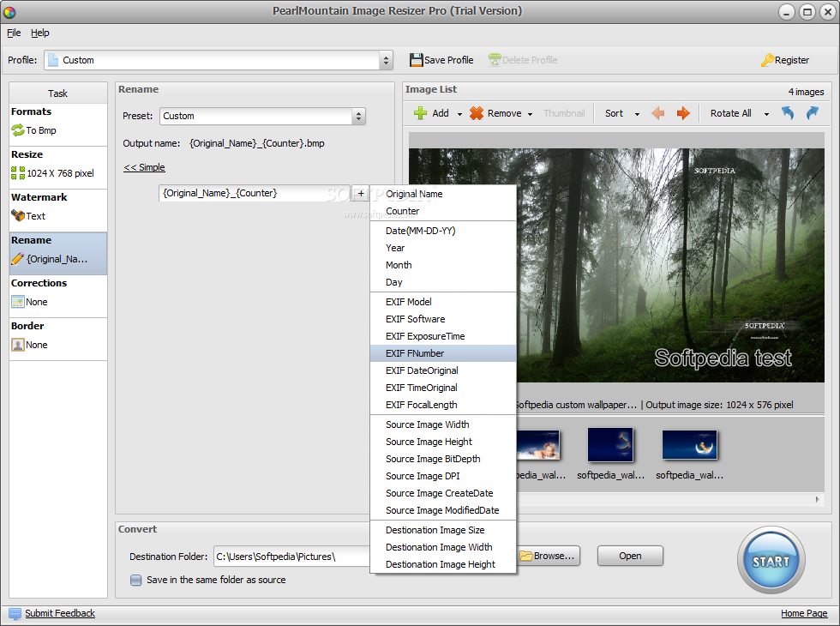840x626 pixels.
Task: Click the Rename pencil icon
Action: [x=18, y=259]
